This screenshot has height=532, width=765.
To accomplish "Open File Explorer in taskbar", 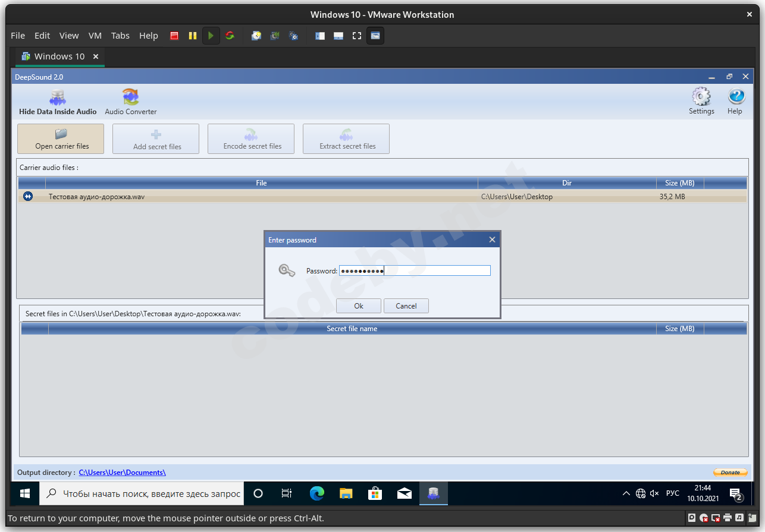I will point(346,493).
